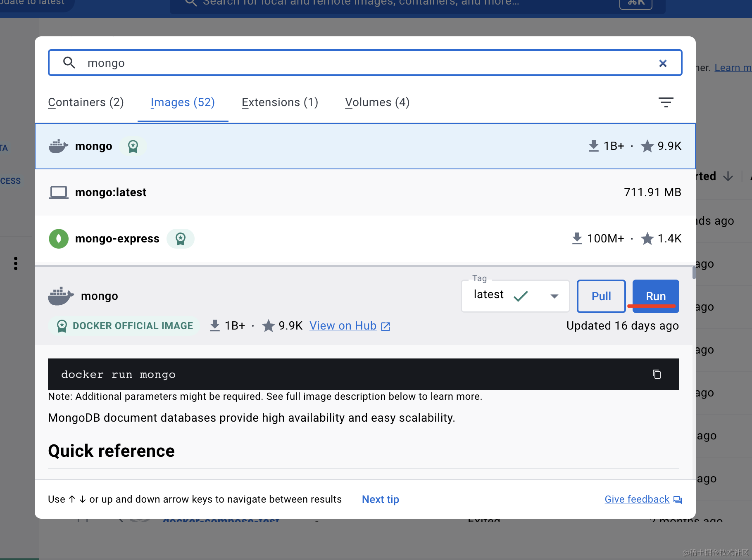The image size is (752, 560).
Task: Click the Updated 16 days ago text
Action: (x=623, y=326)
